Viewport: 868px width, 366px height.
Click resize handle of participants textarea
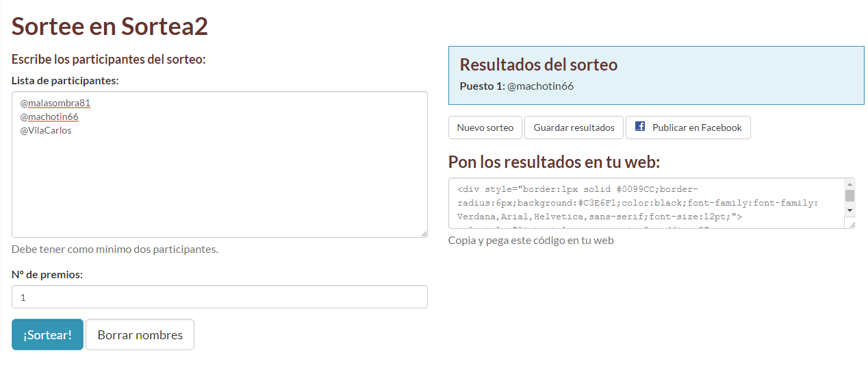click(423, 233)
